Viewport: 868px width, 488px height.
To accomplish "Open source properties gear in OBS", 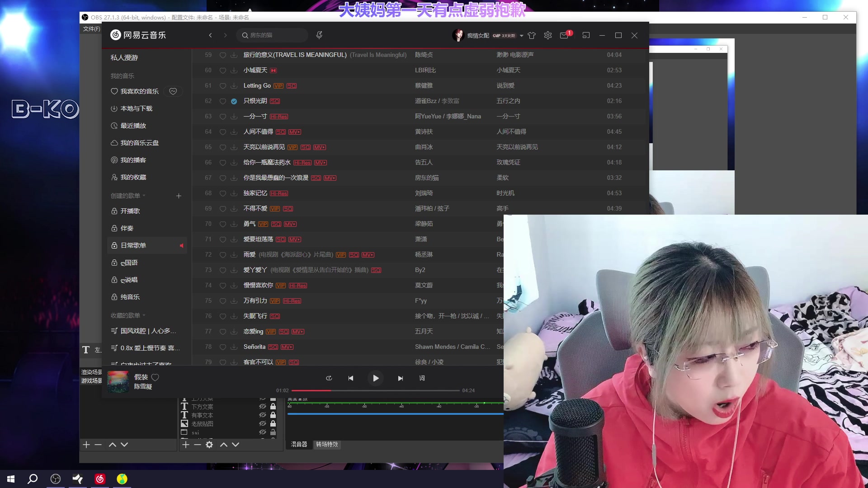I will [x=209, y=445].
